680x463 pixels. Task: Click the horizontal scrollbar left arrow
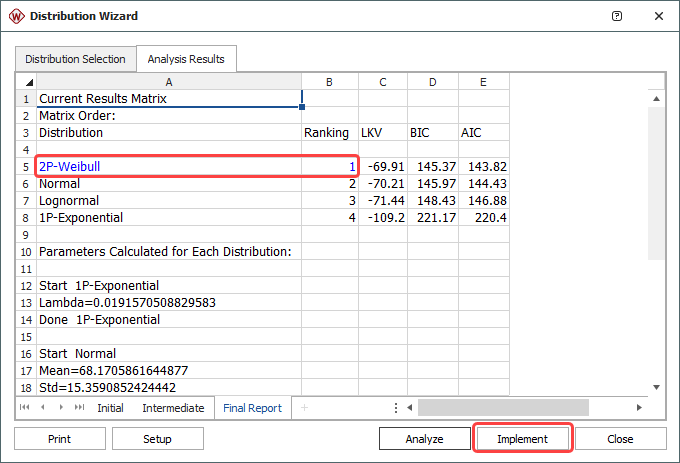point(411,408)
